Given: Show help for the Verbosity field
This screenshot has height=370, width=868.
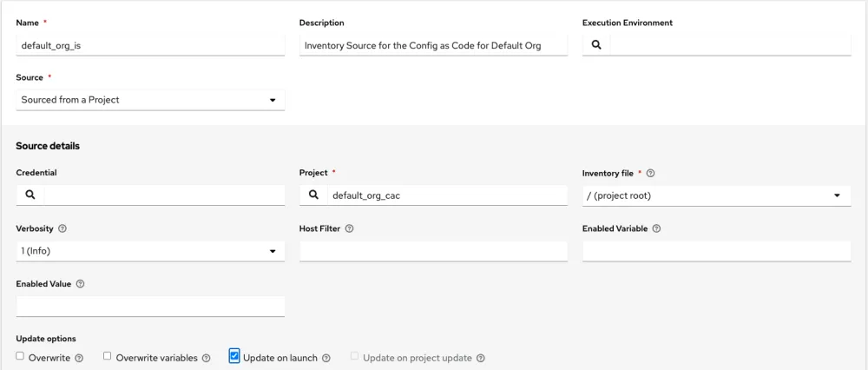Looking at the screenshot, I should (x=62, y=228).
